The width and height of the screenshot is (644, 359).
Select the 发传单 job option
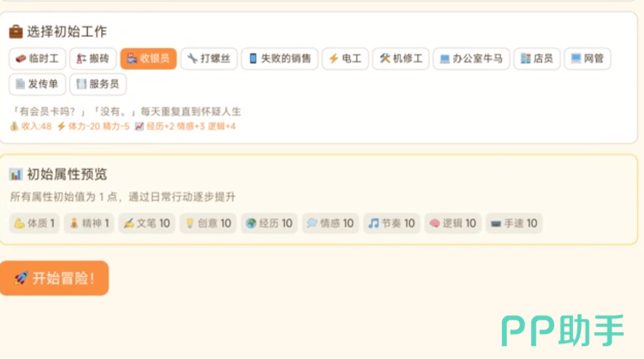(x=37, y=84)
